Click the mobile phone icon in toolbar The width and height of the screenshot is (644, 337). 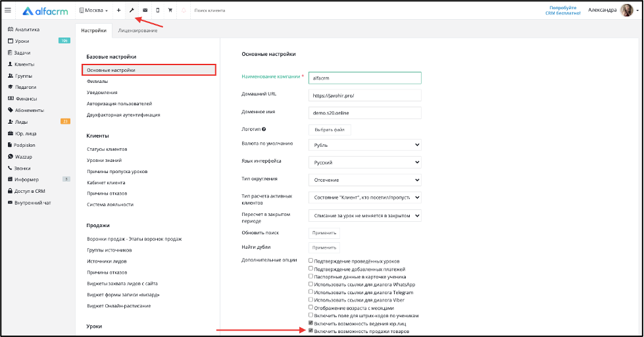tap(158, 11)
